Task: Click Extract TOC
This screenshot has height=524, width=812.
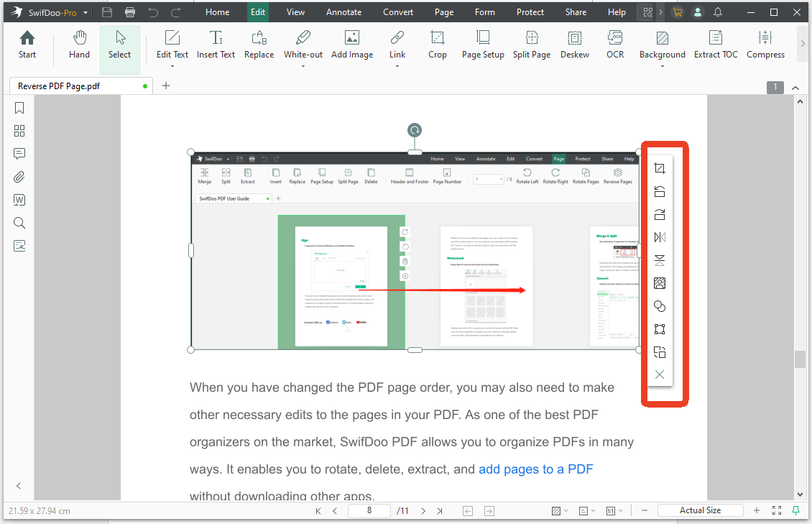Action: click(x=716, y=45)
